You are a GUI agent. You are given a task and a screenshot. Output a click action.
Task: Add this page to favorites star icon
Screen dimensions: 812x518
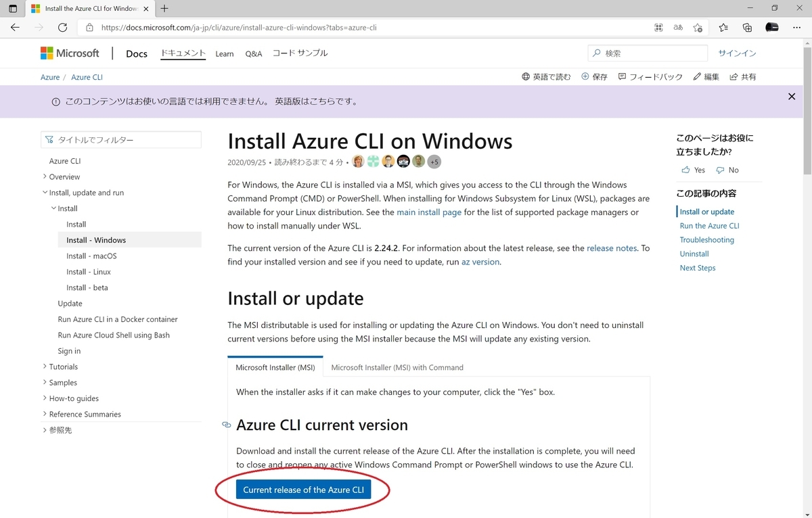click(698, 28)
